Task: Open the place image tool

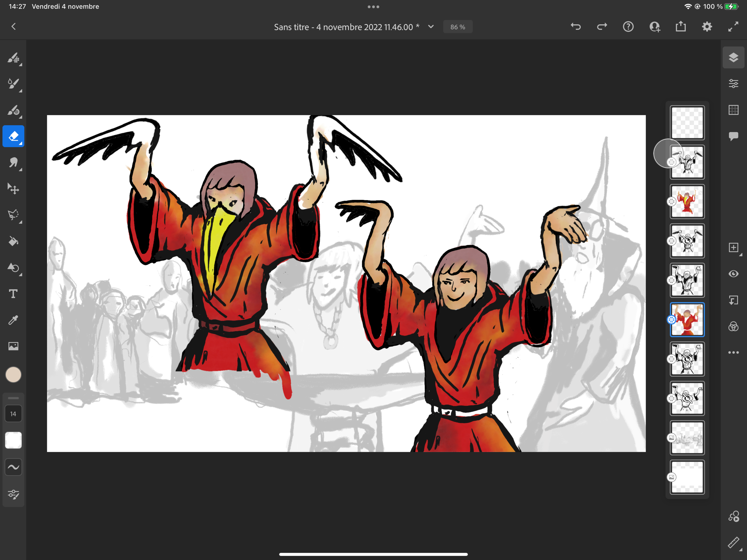Action: click(13, 346)
